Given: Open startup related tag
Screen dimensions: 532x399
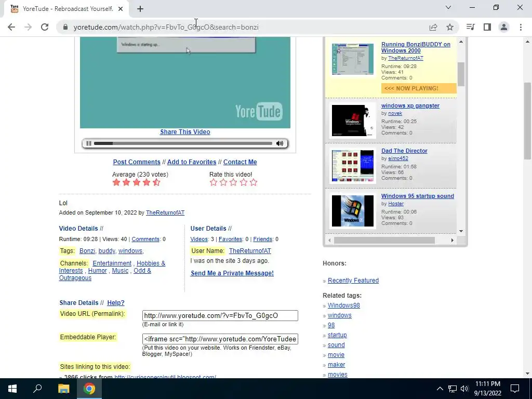Looking at the screenshot, I should click(337, 335).
